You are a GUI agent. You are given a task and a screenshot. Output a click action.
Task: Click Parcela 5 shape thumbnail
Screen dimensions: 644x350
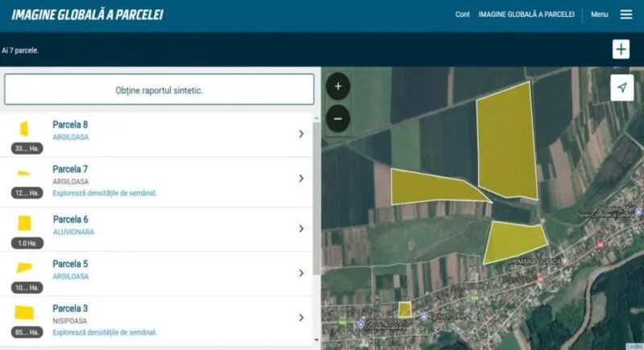(x=24, y=267)
